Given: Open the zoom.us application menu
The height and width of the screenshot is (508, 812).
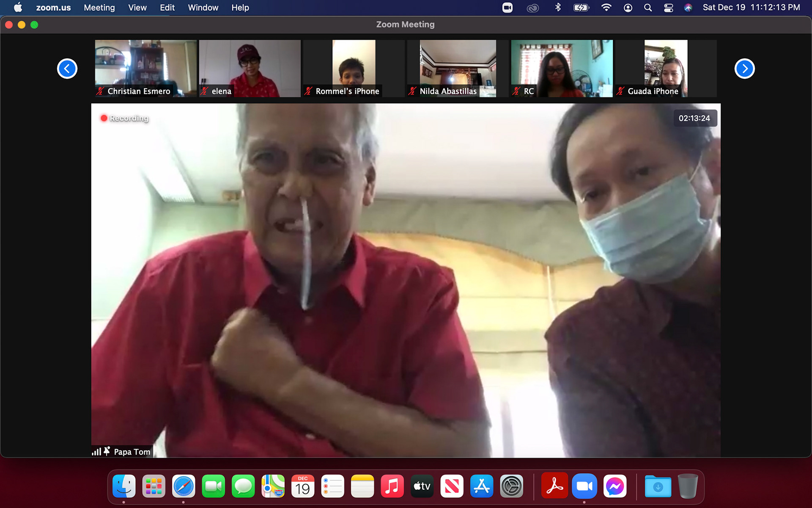Looking at the screenshot, I should (x=53, y=8).
